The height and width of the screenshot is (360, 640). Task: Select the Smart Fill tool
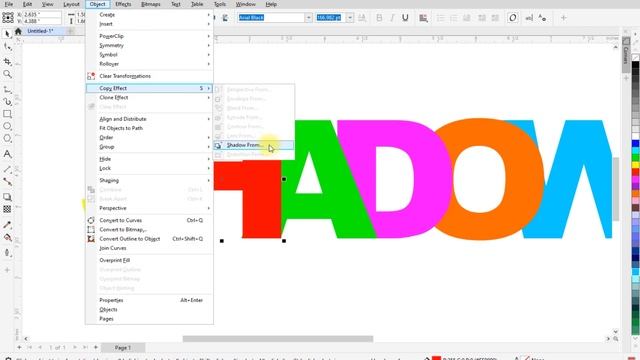[7, 253]
